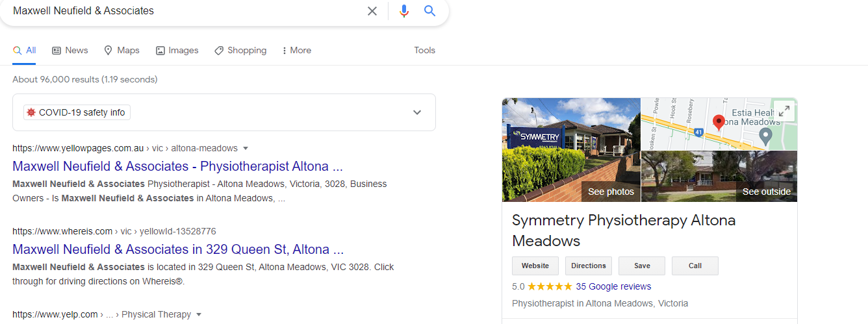Open the yellowpages result dropdown arrow

point(246,148)
